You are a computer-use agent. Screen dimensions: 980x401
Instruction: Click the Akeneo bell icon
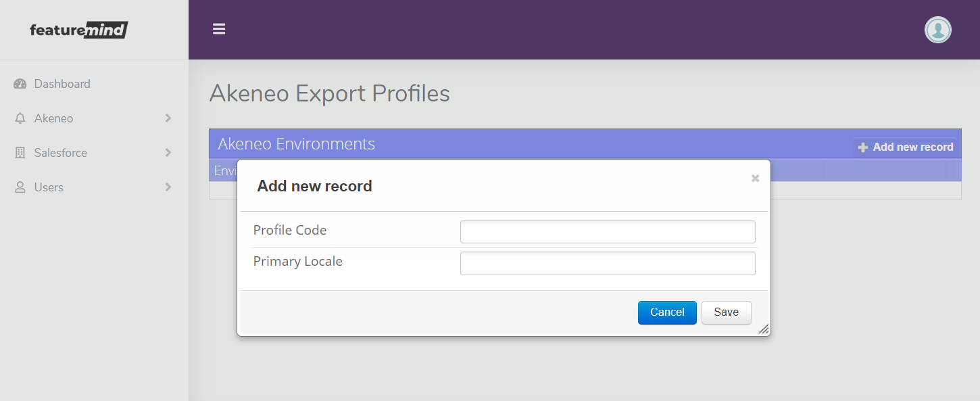click(x=20, y=118)
